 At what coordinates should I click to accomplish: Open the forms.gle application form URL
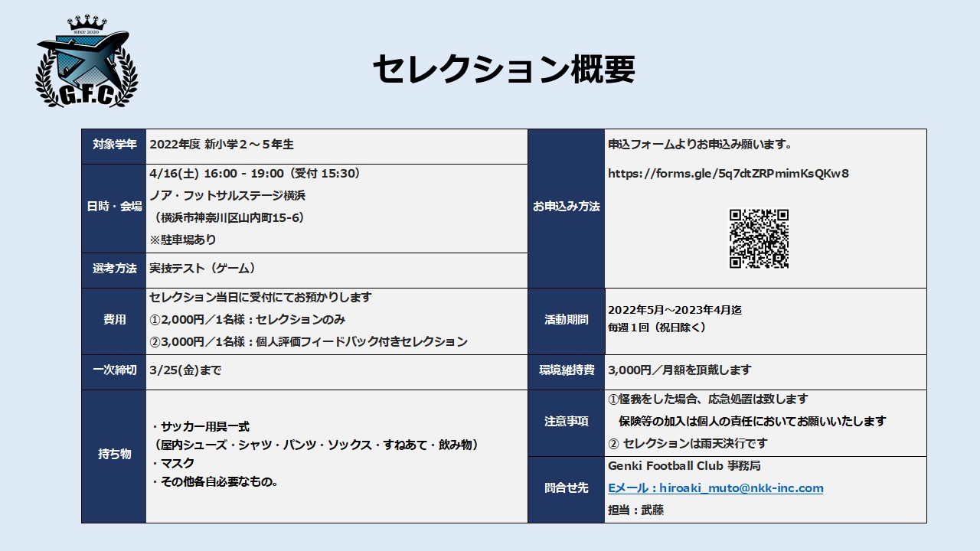pos(727,174)
